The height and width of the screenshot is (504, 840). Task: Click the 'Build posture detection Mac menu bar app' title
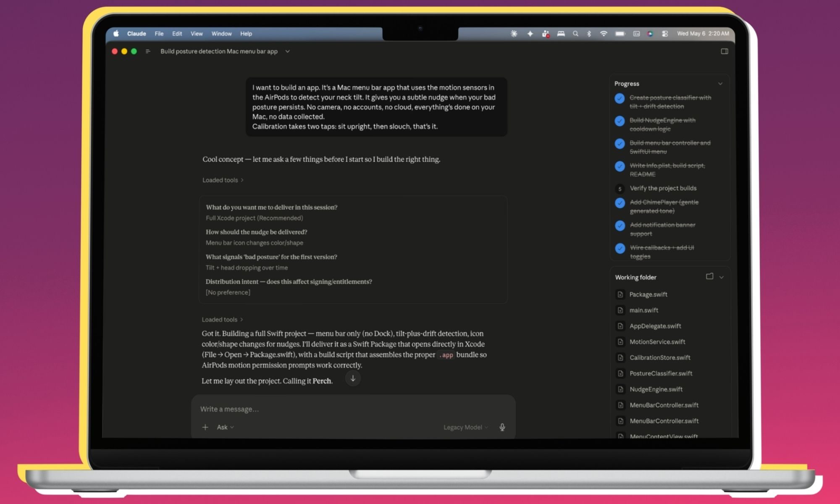coord(219,51)
